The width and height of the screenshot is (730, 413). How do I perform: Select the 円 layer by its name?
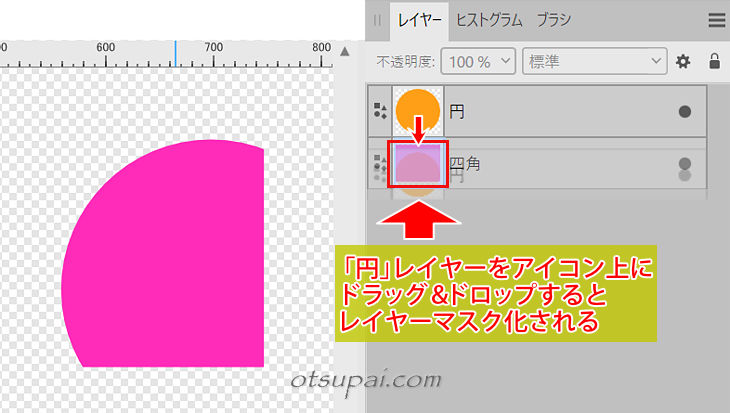pyautogui.click(x=457, y=111)
